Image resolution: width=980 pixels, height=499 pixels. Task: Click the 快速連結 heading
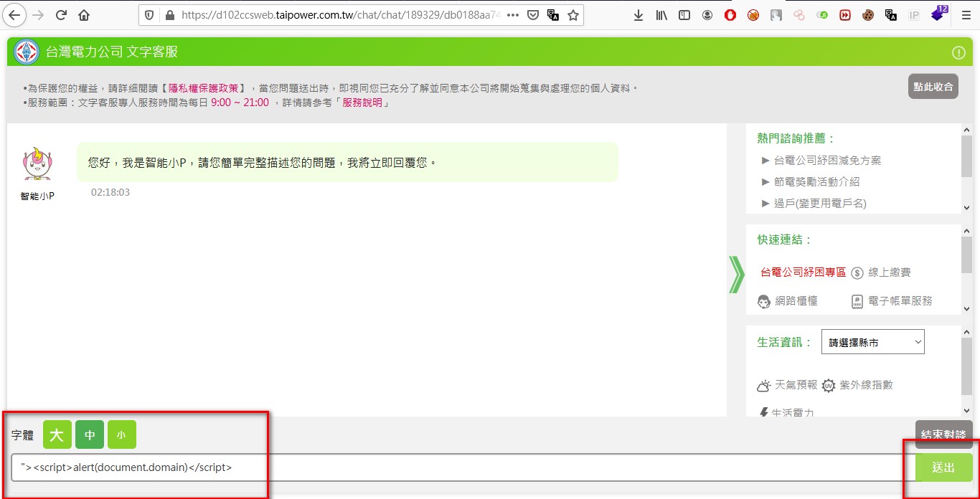pyautogui.click(x=784, y=239)
